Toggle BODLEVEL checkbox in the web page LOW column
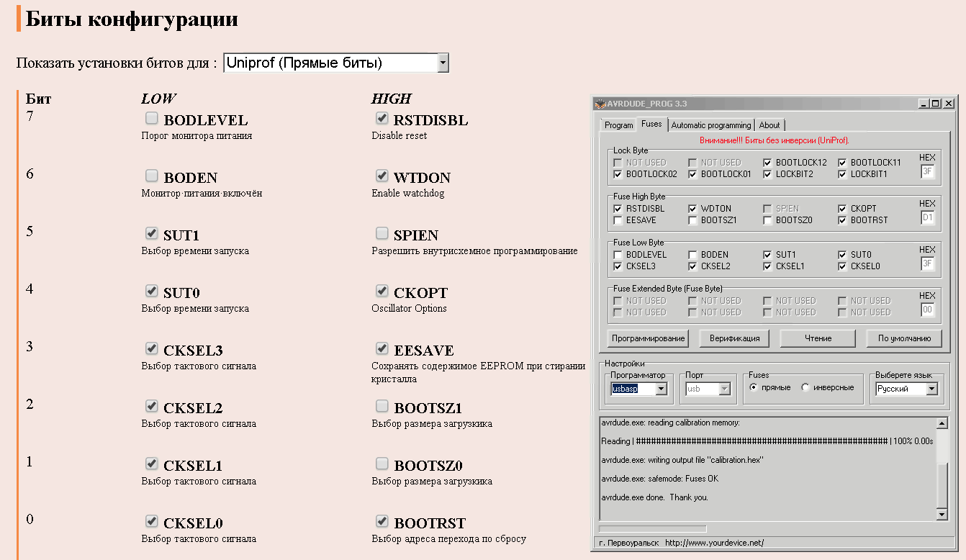Viewport: 966px width, 560px height. pyautogui.click(x=152, y=118)
